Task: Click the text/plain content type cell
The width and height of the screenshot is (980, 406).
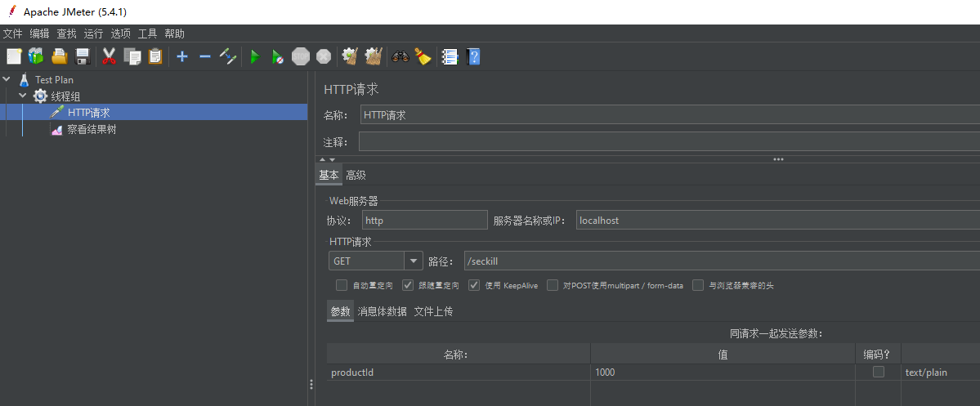Action: pos(941,373)
